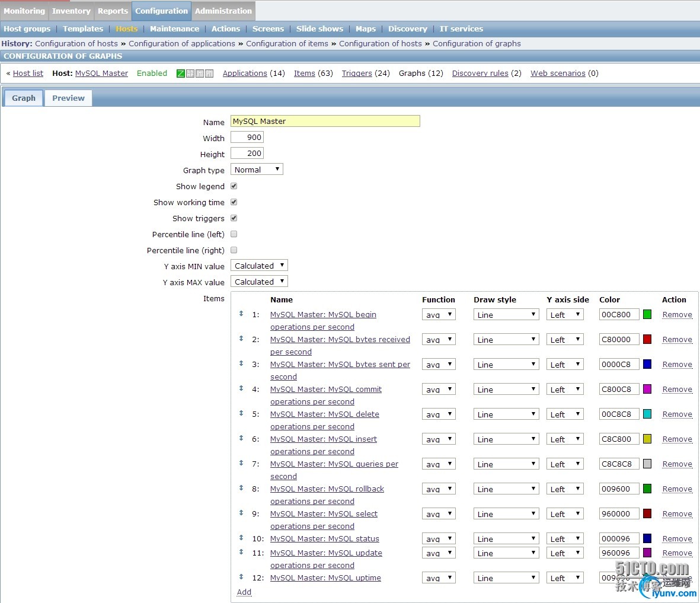Open the Triggers link for this host
The height and width of the screenshot is (603, 700).
coord(357,74)
